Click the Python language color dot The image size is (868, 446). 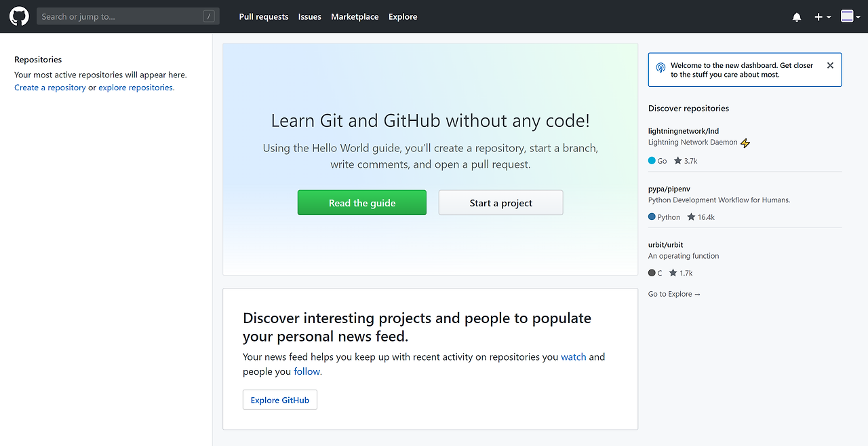pos(652,217)
